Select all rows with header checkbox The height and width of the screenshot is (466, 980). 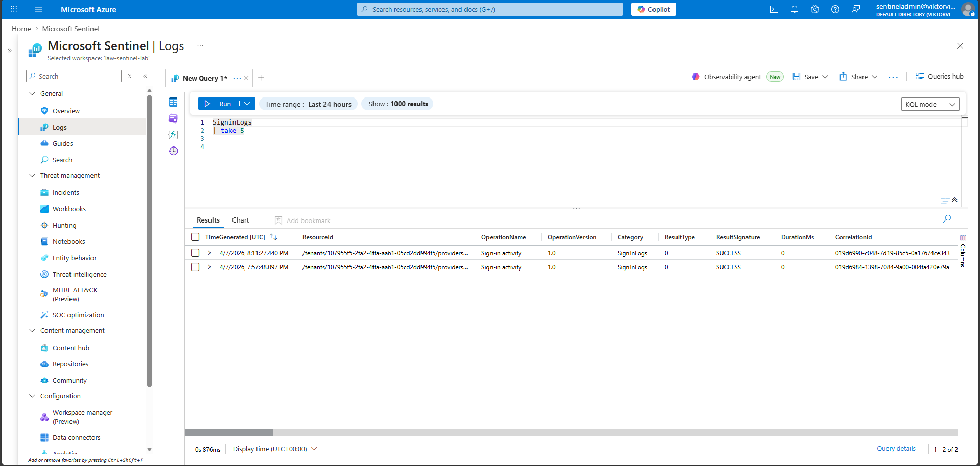click(195, 237)
